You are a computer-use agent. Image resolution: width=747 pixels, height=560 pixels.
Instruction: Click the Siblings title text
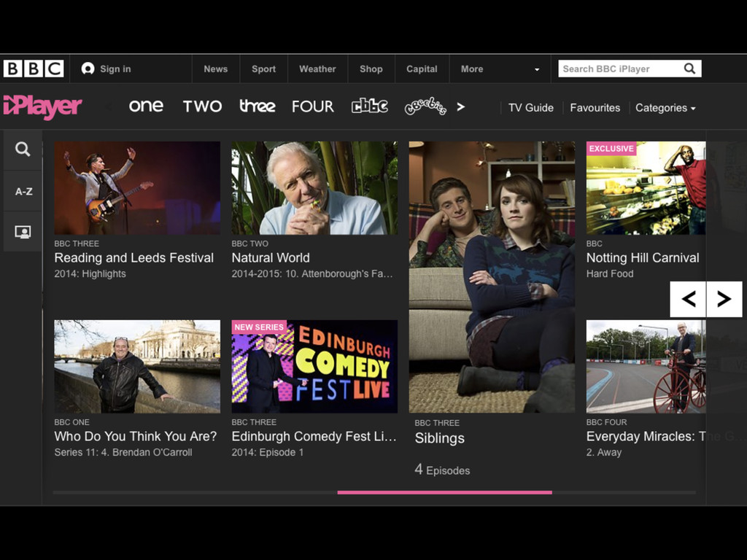(x=439, y=438)
